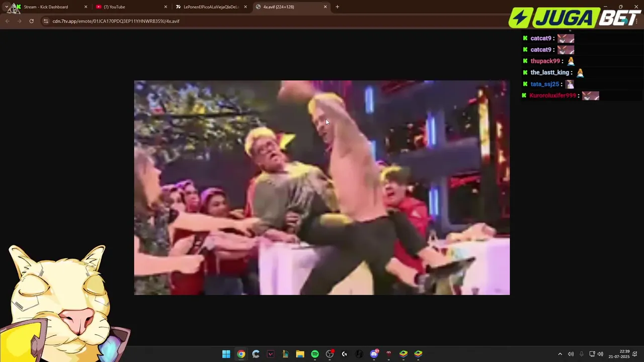Image resolution: width=644 pixels, height=362 pixels.
Task: Open Spotify from the taskbar
Action: click(315, 354)
